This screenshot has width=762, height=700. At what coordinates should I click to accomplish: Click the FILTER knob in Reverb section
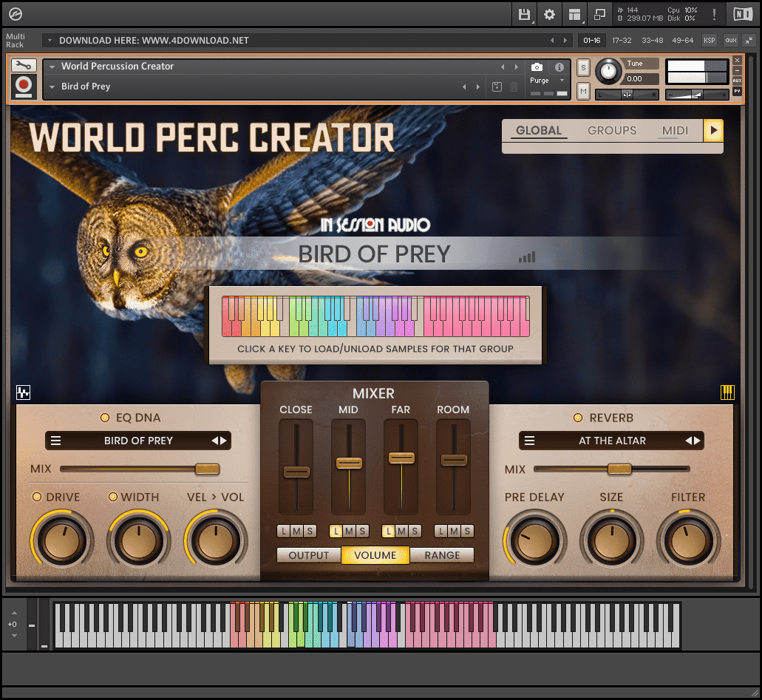[x=688, y=540]
